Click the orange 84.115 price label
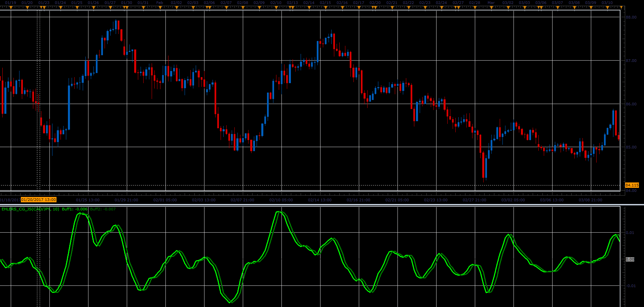Viewport: 644px width, 307px height. 632,185
